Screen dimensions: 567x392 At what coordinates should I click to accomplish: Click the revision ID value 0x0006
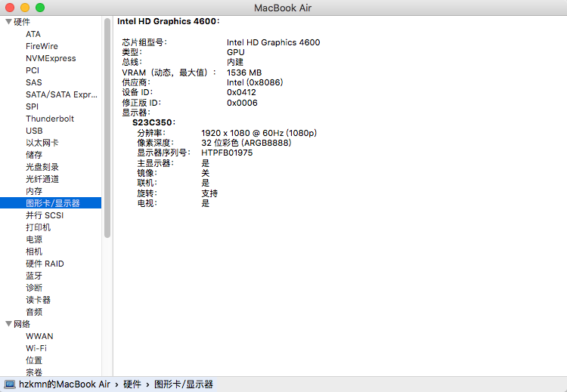point(242,103)
